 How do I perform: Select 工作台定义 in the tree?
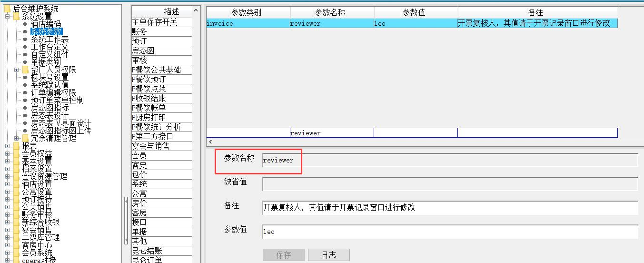click(x=50, y=47)
